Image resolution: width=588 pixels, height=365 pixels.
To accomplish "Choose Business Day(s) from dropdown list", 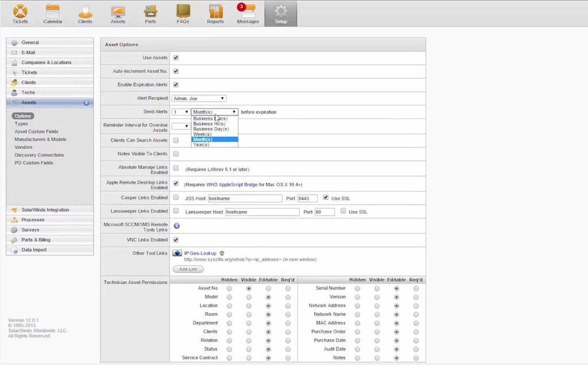I will [215, 129].
